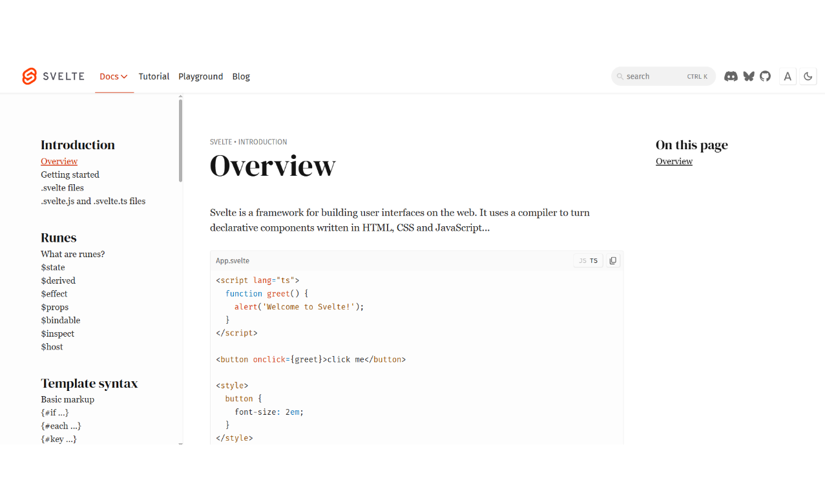The width and height of the screenshot is (825, 504).
Task: Open the $state rune page
Action: coord(53,268)
